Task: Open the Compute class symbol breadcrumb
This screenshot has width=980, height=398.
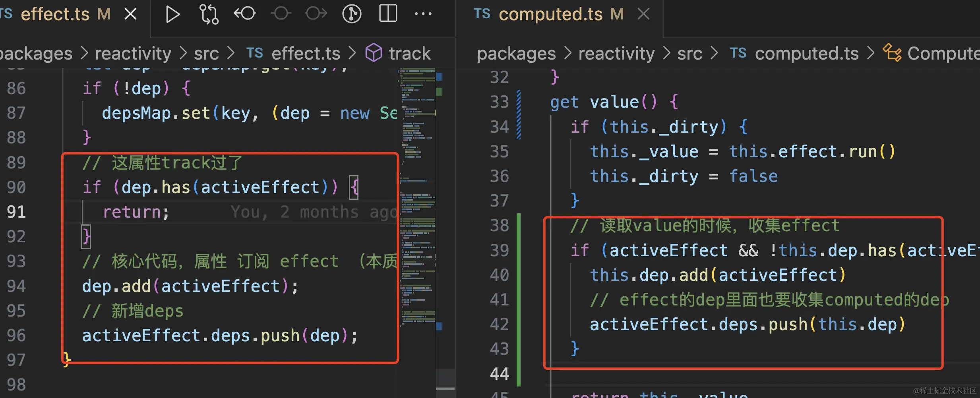Action: tap(931, 53)
